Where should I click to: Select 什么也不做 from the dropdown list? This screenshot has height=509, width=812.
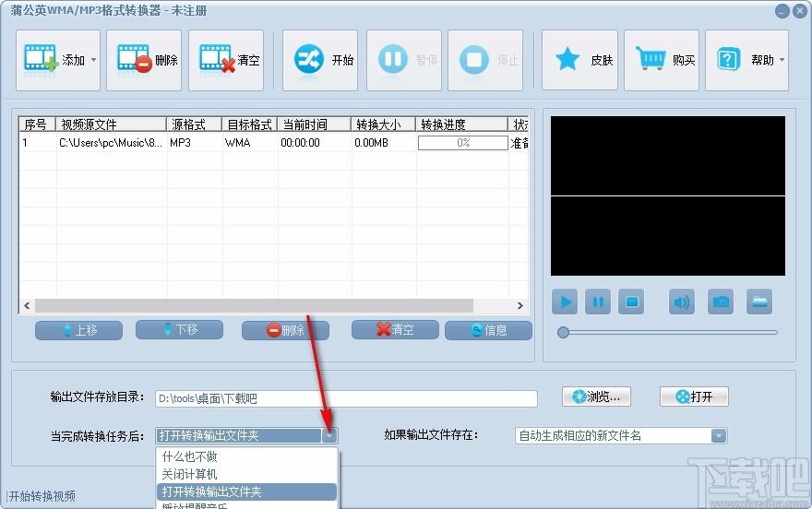(246, 456)
